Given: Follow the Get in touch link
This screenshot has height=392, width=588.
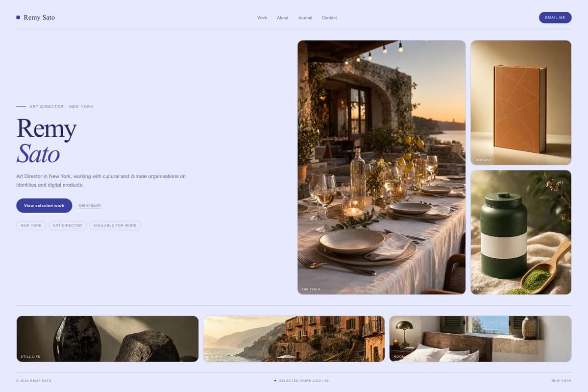Looking at the screenshot, I should (90, 205).
